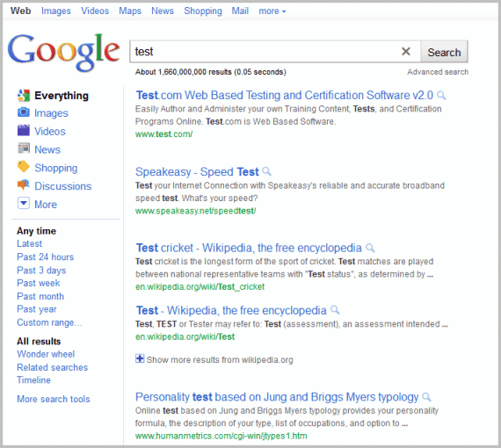This screenshot has height=448, width=501.
Task: Show Related searches
Action: [52, 367]
